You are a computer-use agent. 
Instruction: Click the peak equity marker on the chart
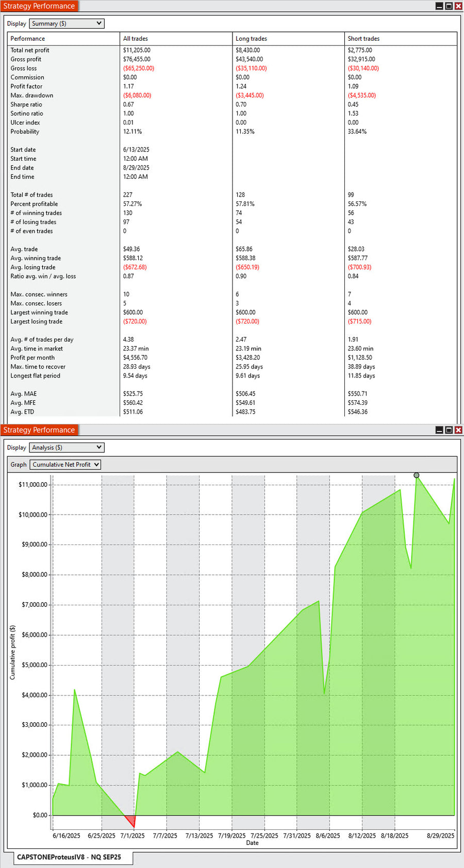(x=417, y=475)
